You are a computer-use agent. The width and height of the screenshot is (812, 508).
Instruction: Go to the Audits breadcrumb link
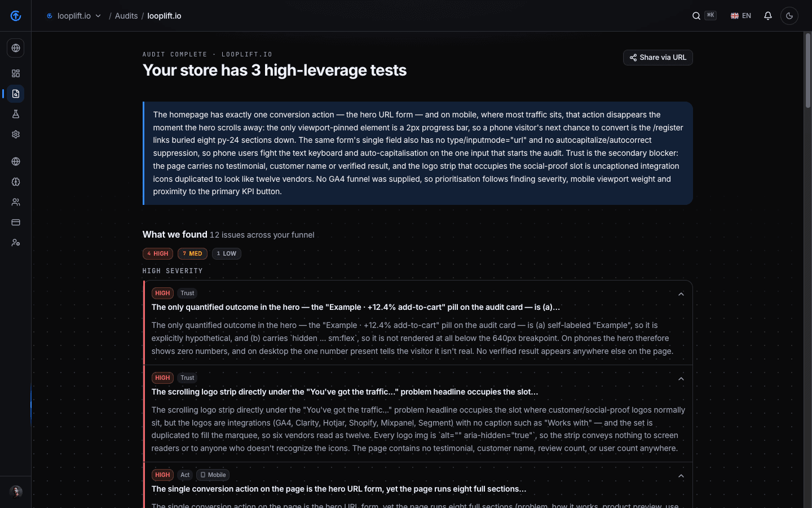(x=126, y=16)
